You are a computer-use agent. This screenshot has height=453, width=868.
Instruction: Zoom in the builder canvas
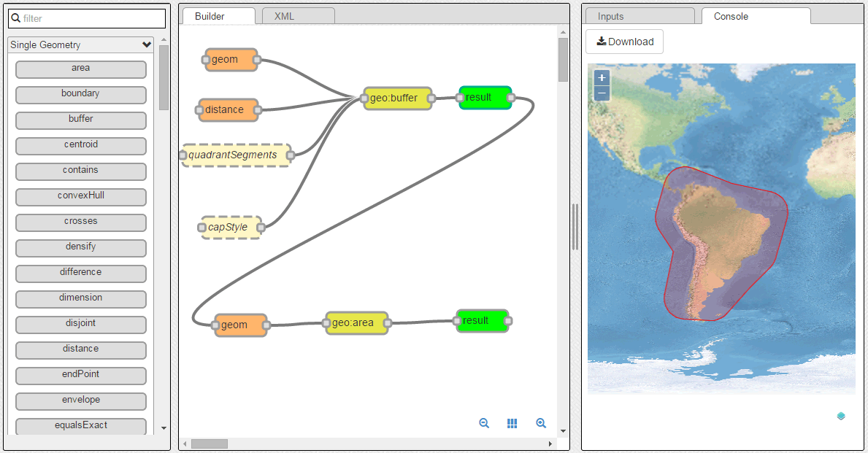541,423
